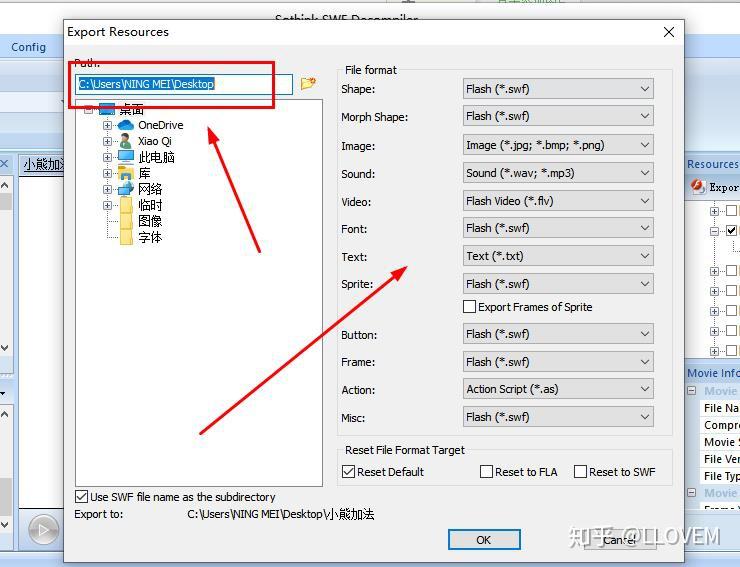The image size is (740, 567).
Task: Click the browse folder icon beside Path
Action: pos(308,84)
